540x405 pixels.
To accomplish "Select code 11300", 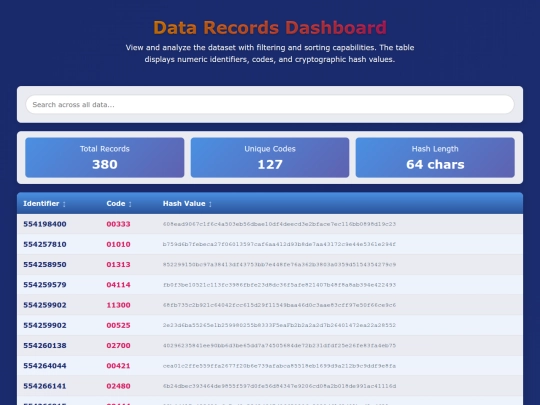I will pyautogui.click(x=118, y=305).
